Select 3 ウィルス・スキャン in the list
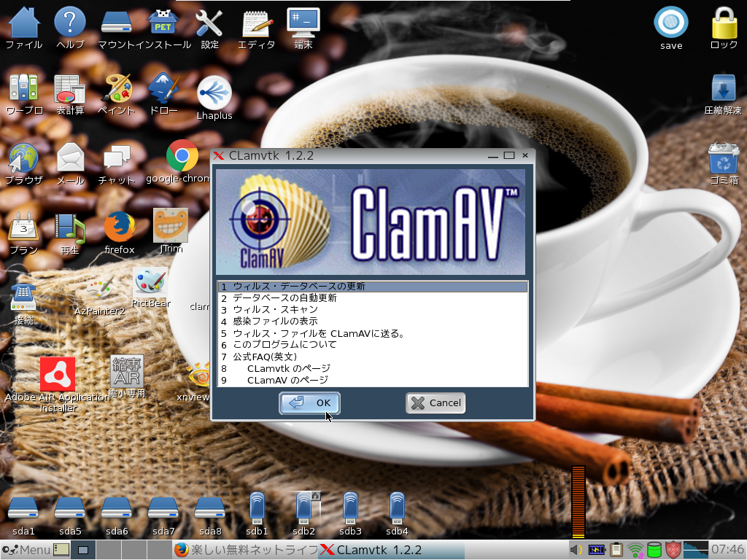The image size is (747, 560). coord(373,309)
